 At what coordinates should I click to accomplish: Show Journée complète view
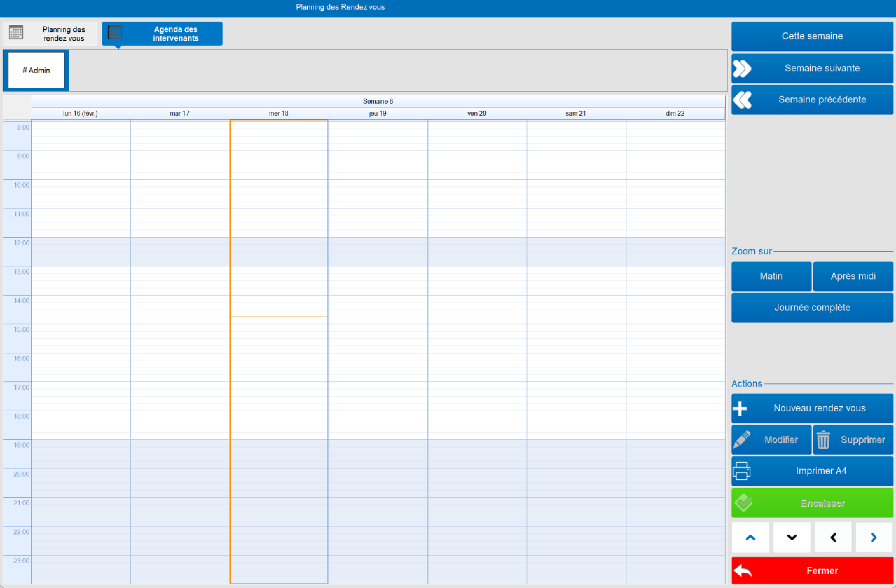[x=812, y=308]
